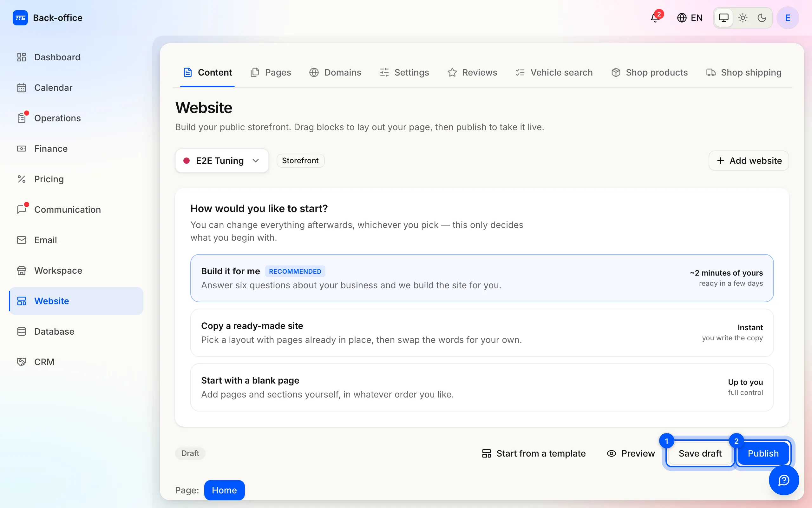Expand the E2E Tuning website dropdown
The width and height of the screenshot is (812, 508).
tap(222, 161)
